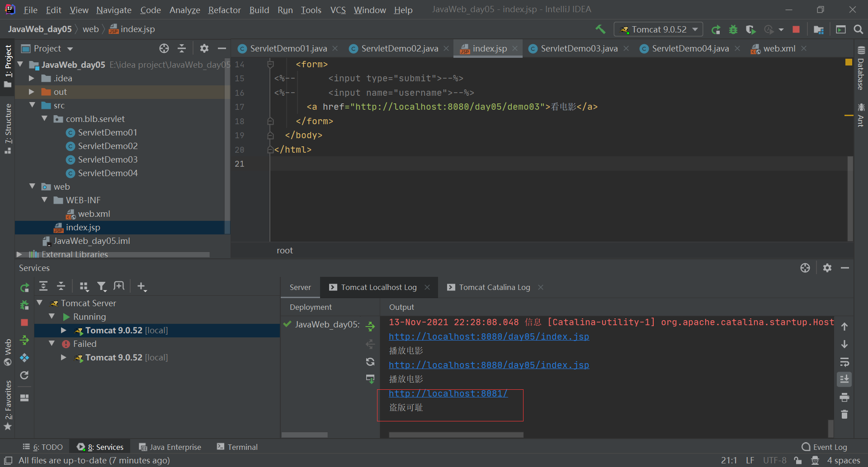Start debugging with the green bug icon
868x467 pixels.
coord(733,29)
